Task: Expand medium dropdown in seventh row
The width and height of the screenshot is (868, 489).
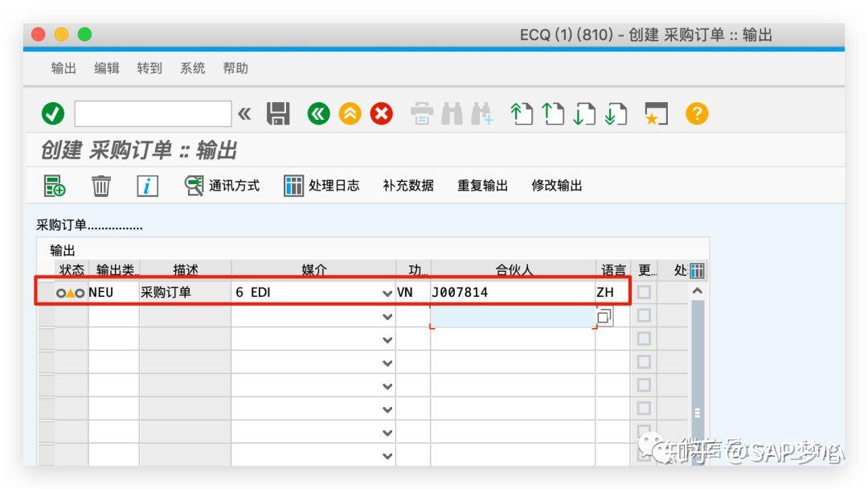Action: tap(387, 433)
